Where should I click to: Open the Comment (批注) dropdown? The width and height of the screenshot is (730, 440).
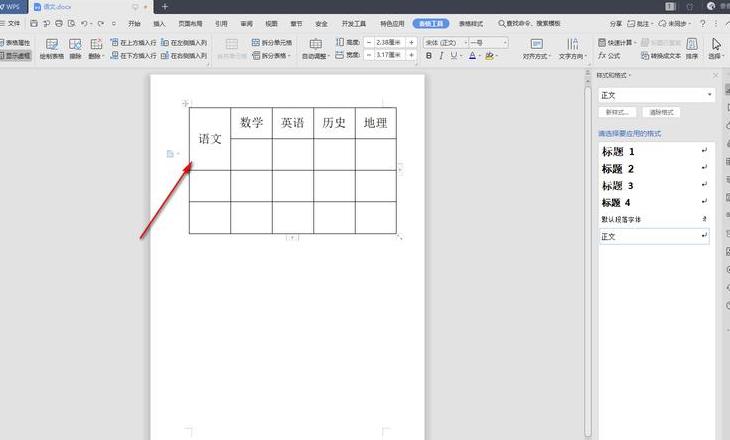pyautogui.click(x=640, y=23)
